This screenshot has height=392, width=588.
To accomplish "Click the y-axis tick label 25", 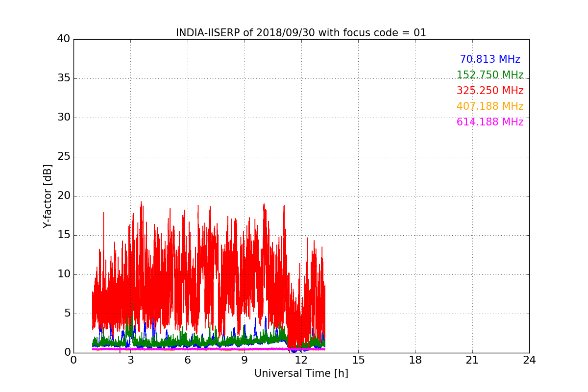I will coord(63,156).
